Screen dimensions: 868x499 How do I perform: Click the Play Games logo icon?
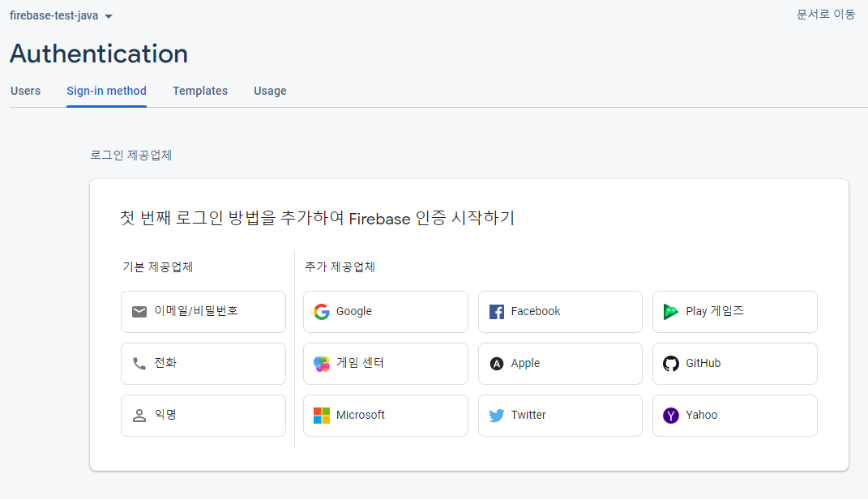pos(671,312)
